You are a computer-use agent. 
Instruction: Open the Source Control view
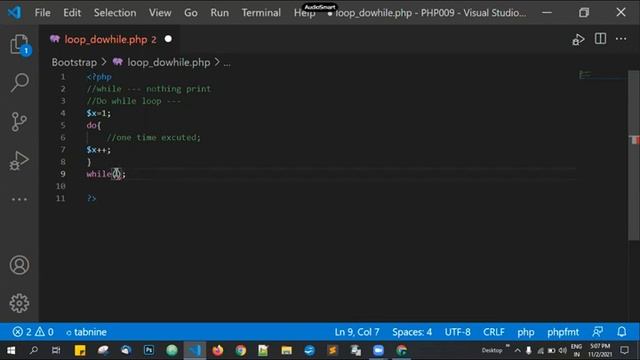pos(19,122)
